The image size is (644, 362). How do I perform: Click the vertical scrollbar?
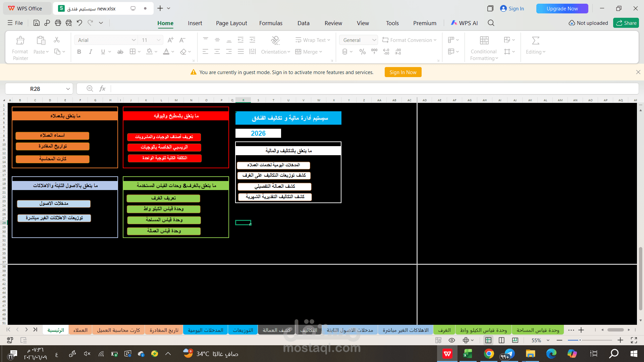640,279
